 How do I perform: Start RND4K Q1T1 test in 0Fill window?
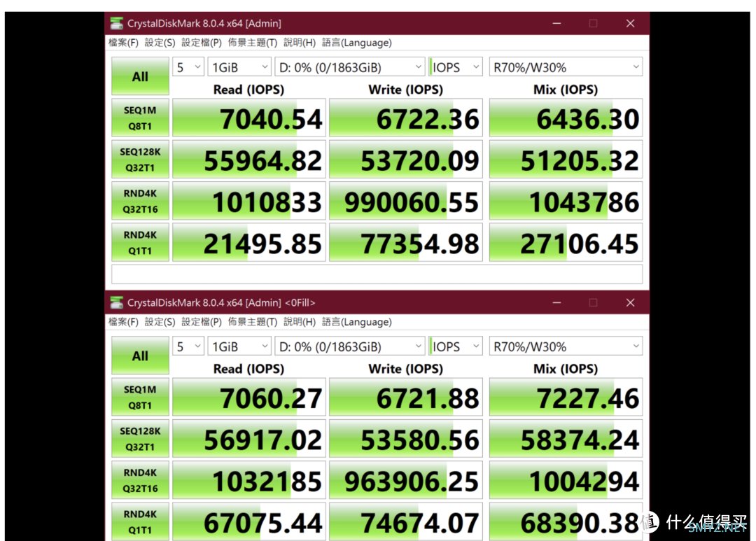140,521
